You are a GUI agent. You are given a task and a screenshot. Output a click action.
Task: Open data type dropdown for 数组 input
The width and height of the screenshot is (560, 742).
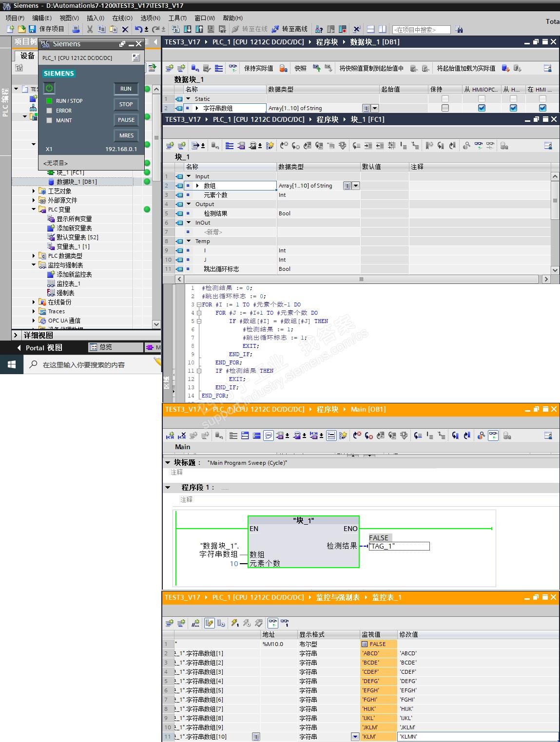coord(356,186)
